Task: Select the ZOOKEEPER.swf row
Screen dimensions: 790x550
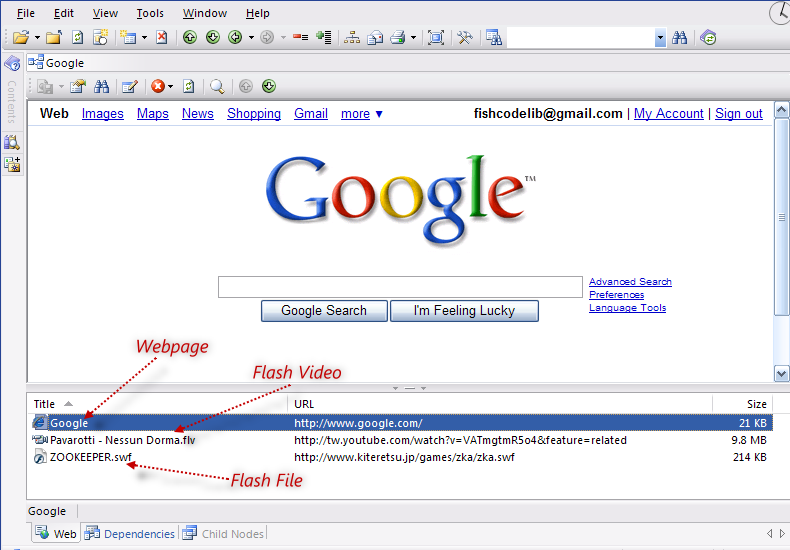Action: pos(401,457)
